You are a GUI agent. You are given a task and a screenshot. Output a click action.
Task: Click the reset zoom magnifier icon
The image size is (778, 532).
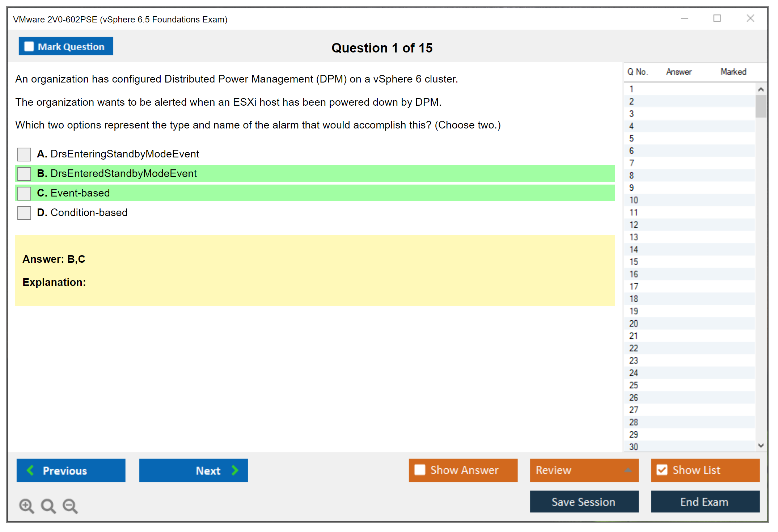tap(48, 506)
